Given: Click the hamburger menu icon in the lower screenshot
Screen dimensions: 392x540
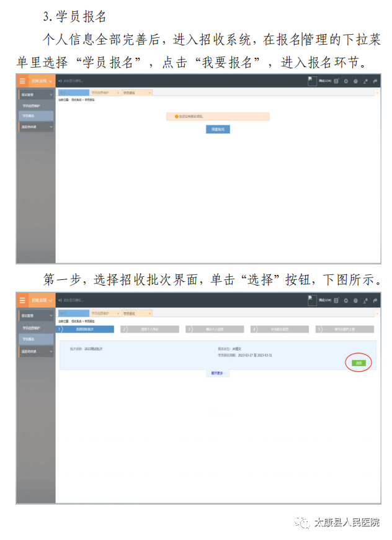Looking at the screenshot, I should pos(22,300).
